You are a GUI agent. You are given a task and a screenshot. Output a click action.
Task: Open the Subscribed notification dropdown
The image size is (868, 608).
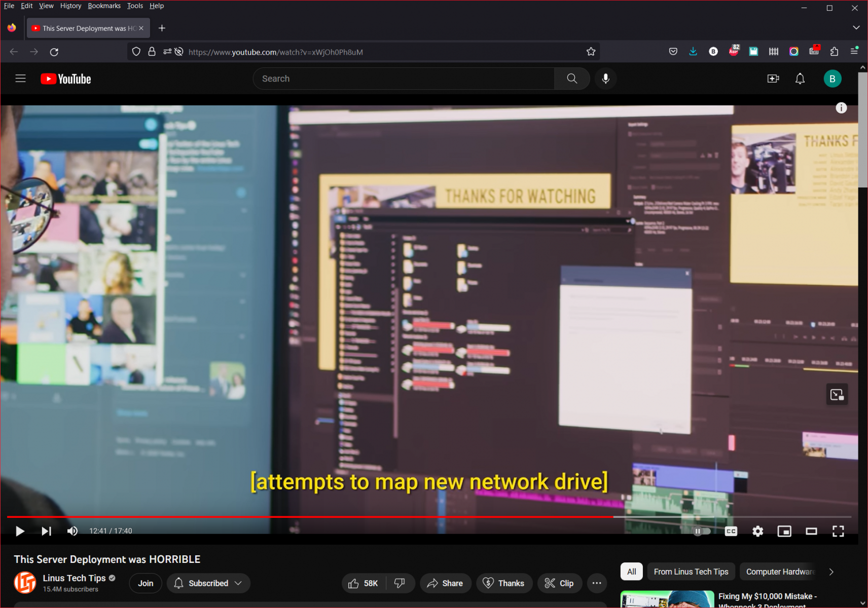click(208, 583)
